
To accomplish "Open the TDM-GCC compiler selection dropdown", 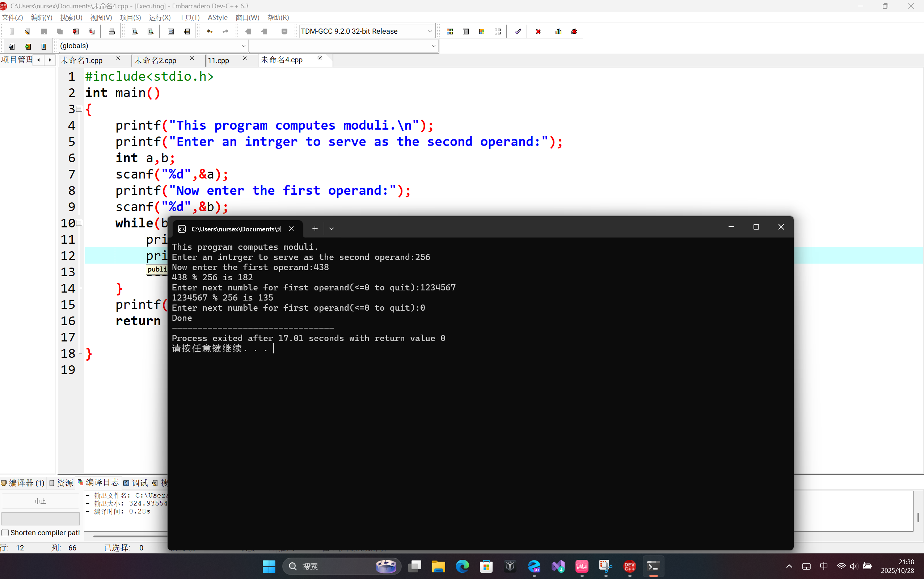I will tap(430, 32).
